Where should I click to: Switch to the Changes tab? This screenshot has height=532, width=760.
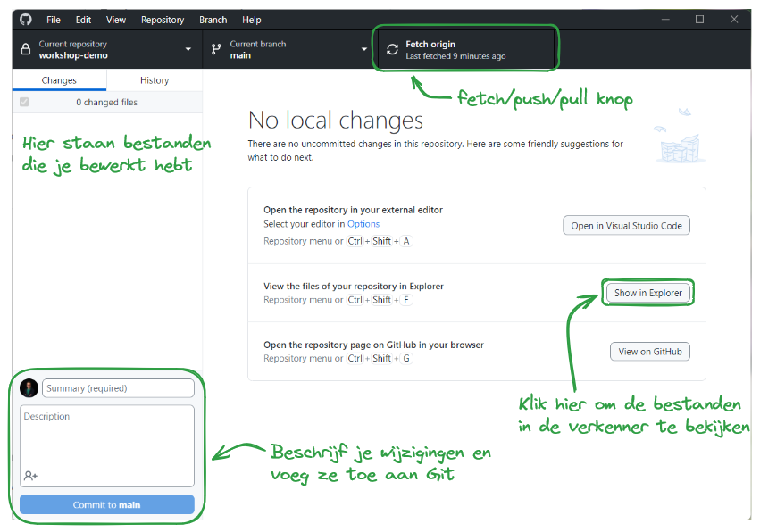[x=59, y=80]
